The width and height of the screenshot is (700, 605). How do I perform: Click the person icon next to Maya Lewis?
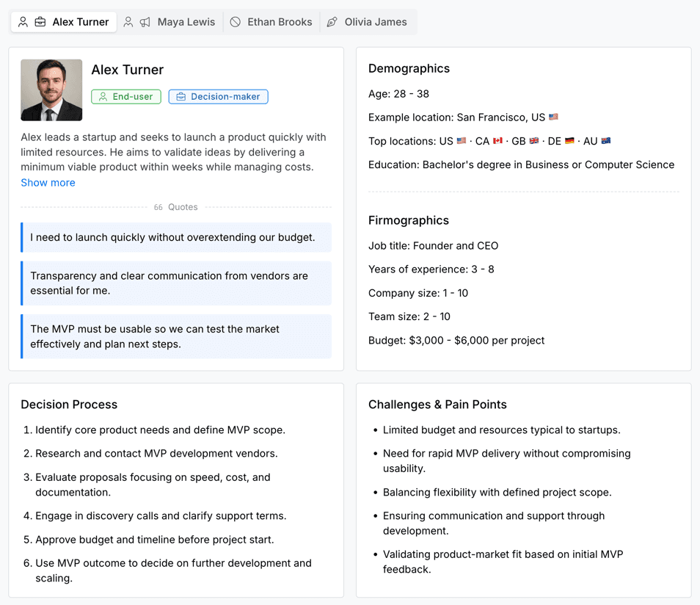pos(128,22)
